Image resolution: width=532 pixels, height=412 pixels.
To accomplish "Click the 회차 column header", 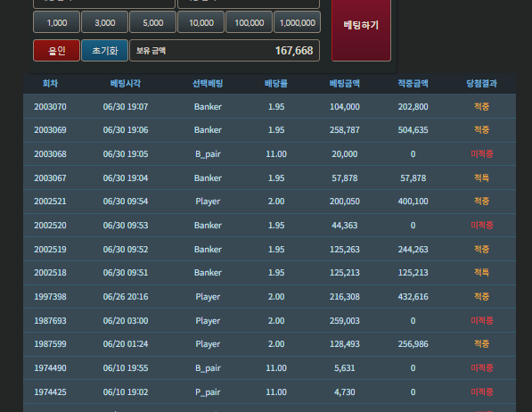I will 50,84.
